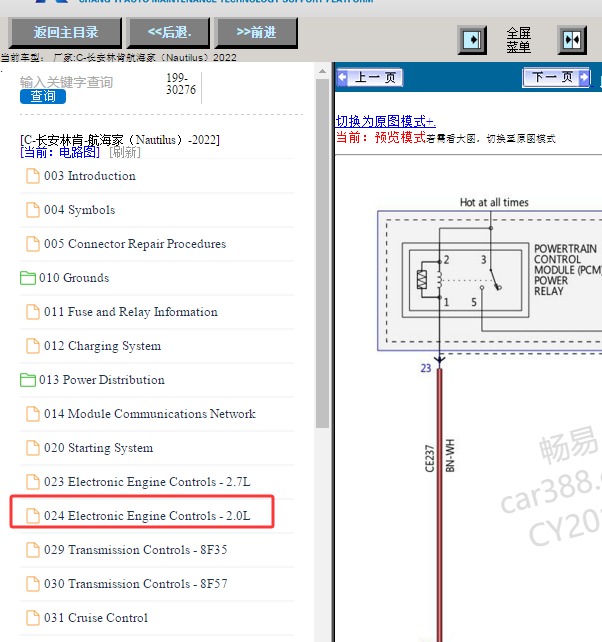Open 012 Charging System document

click(x=102, y=346)
